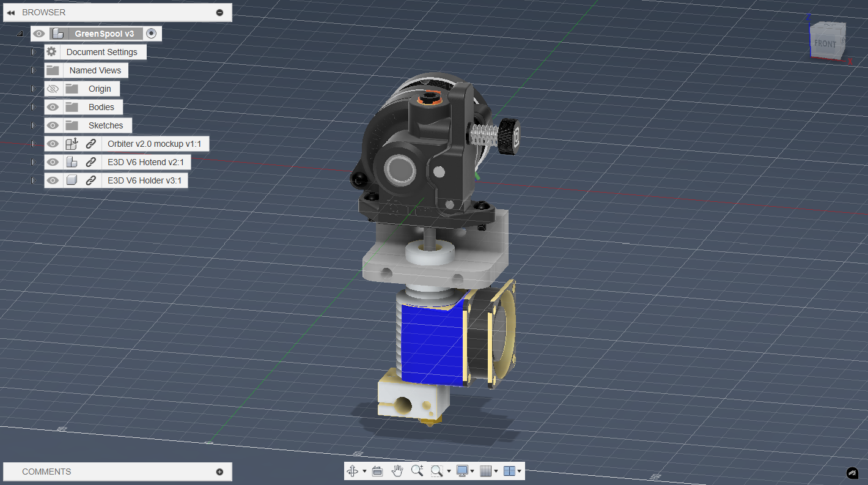Select the Origin label
The image size is (868, 485).
coord(100,89)
